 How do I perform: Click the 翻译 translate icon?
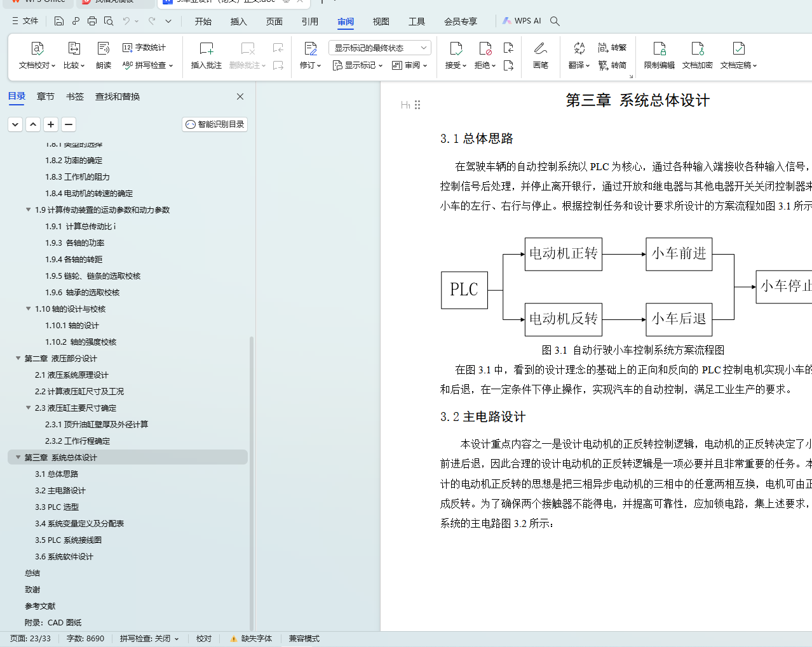click(x=579, y=49)
